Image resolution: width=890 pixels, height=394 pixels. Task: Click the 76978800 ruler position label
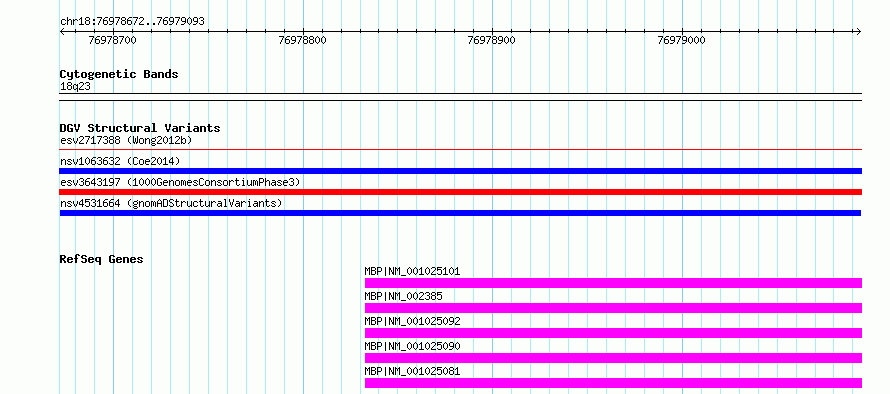coord(303,40)
